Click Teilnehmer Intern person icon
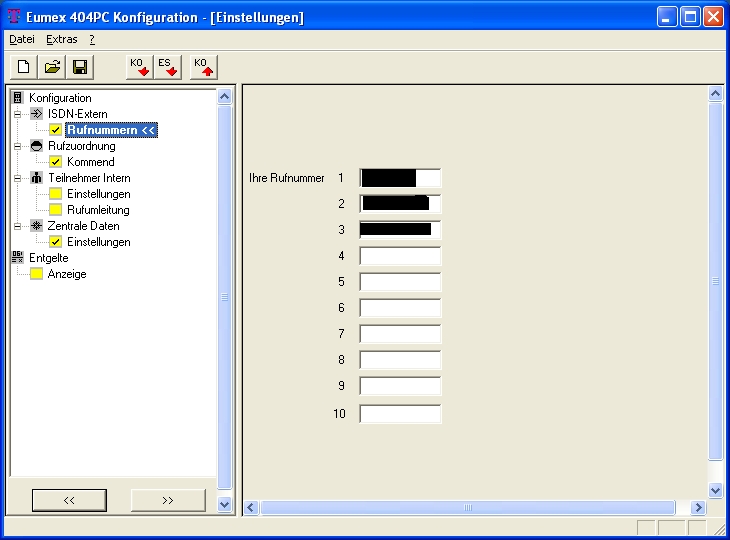Screen dimensions: 730x540 [36, 178]
